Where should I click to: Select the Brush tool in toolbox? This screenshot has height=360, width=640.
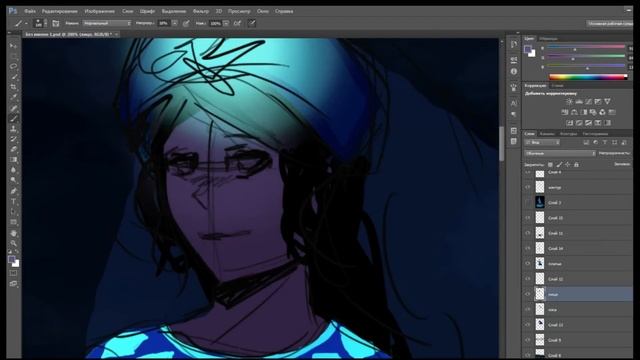(x=13, y=118)
